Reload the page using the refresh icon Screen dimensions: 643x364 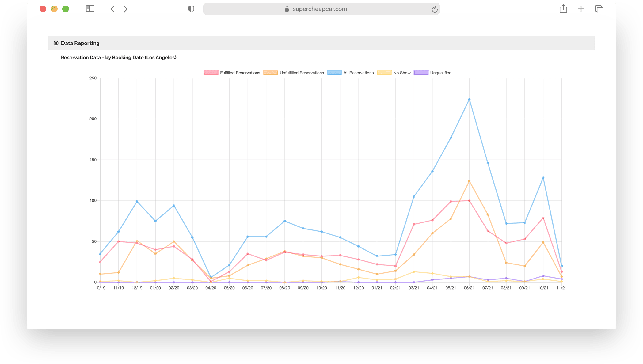point(434,9)
